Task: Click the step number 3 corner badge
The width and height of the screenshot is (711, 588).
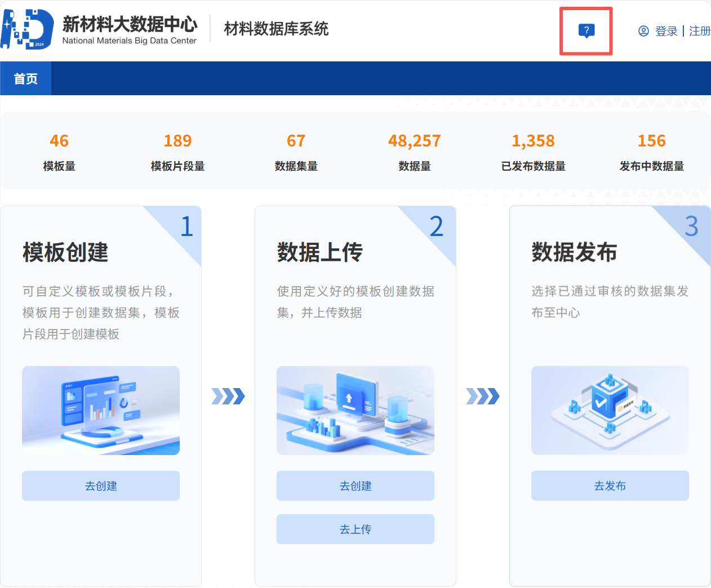Action: click(x=691, y=226)
